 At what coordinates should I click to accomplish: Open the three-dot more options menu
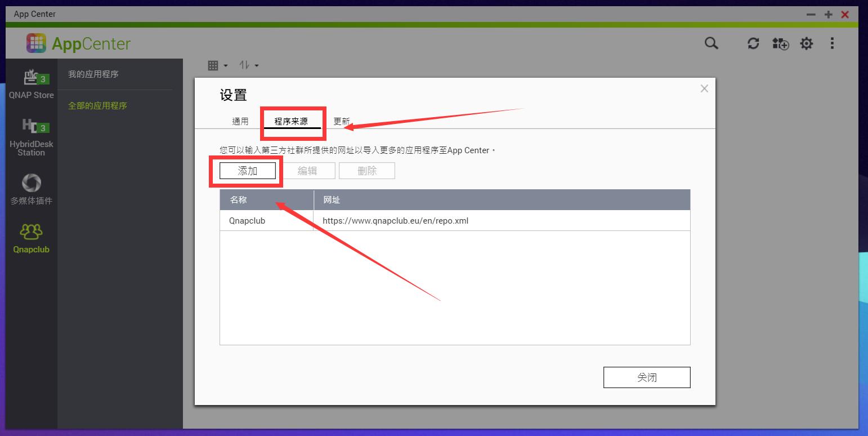click(832, 43)
